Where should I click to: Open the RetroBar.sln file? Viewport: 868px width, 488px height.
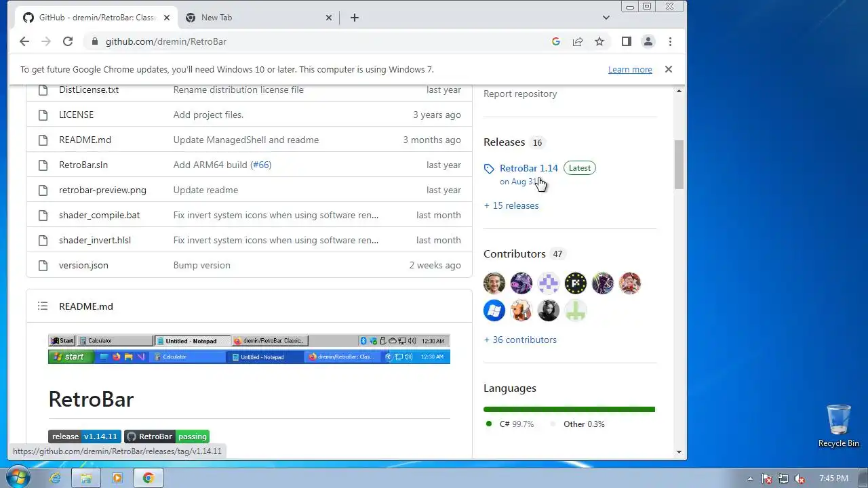(x=83, y=165)
